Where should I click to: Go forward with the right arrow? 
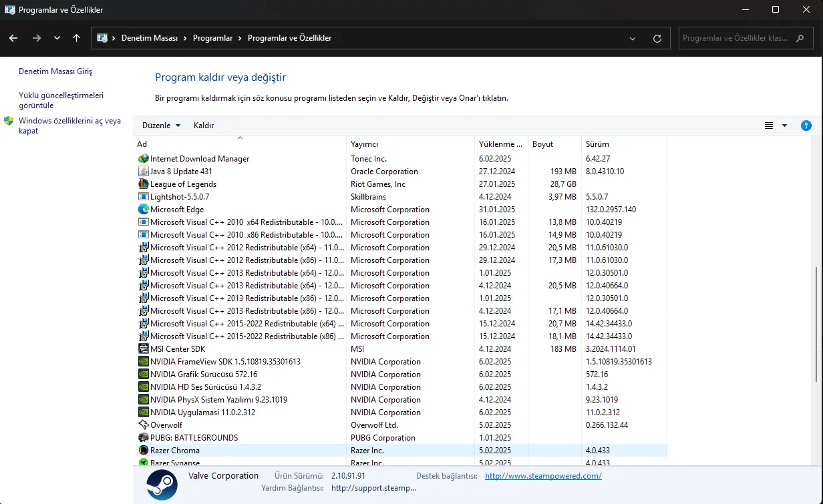(x=37, y=38)
